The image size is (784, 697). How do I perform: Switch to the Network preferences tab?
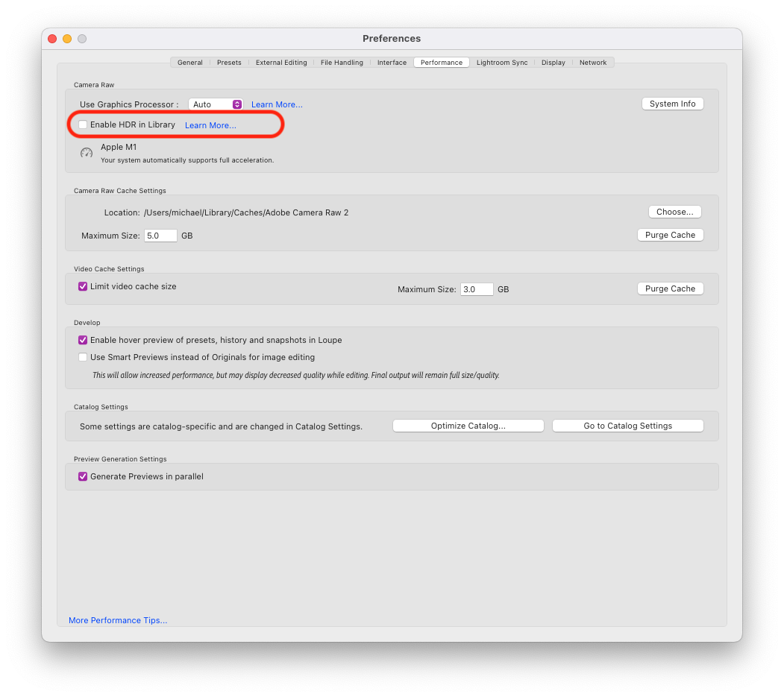[592, 63]
